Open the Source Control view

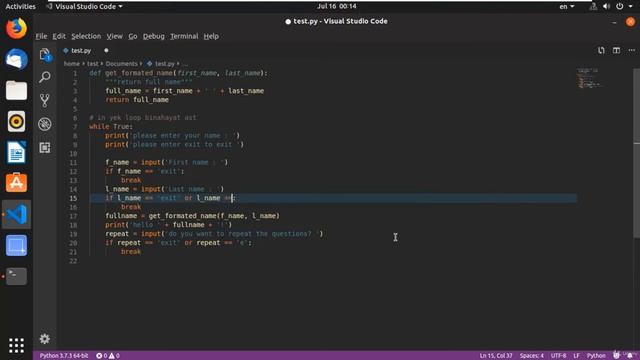coord(45,100)
